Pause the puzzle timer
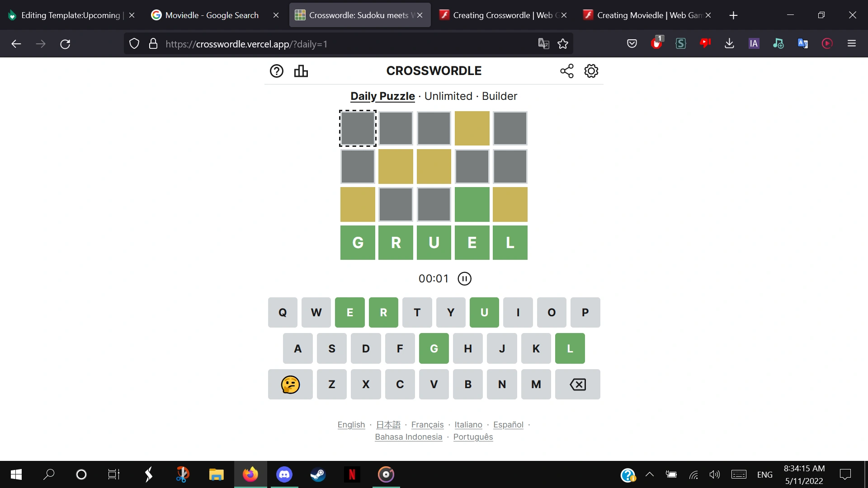 464,279
